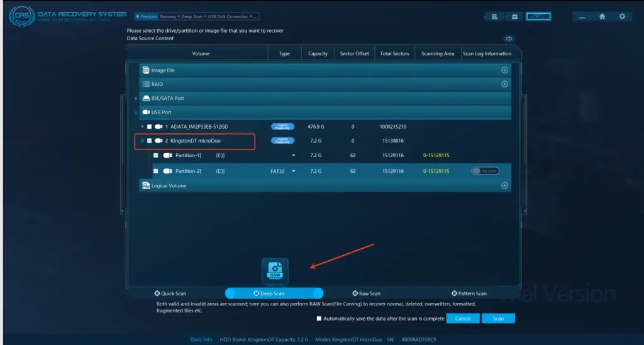Viewport: 644px width, 345px height.
Task: Open the settings gear icon
Action: (x=622, y=16)
